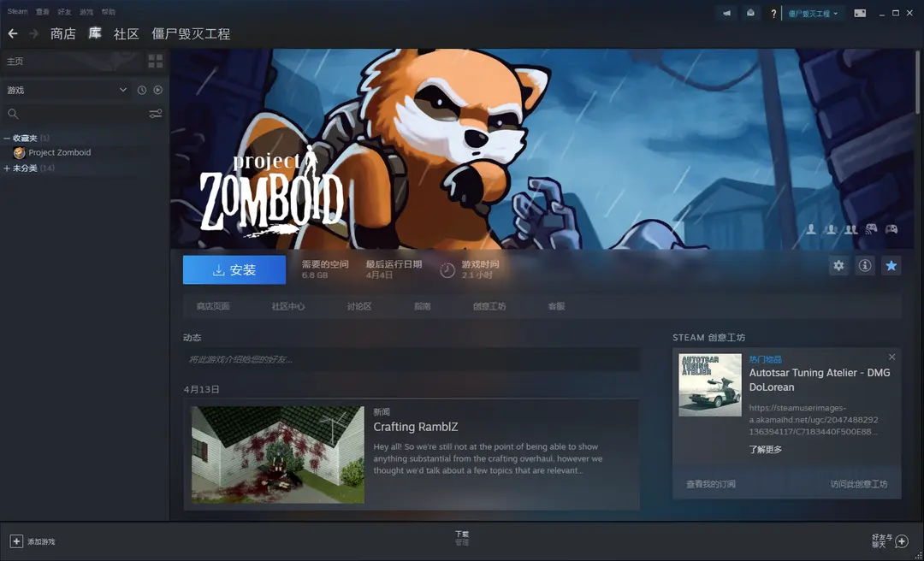The width and height of the screenshot is (924, 561).
Task: Go to the 社区 tab
Action: point(126,34)
